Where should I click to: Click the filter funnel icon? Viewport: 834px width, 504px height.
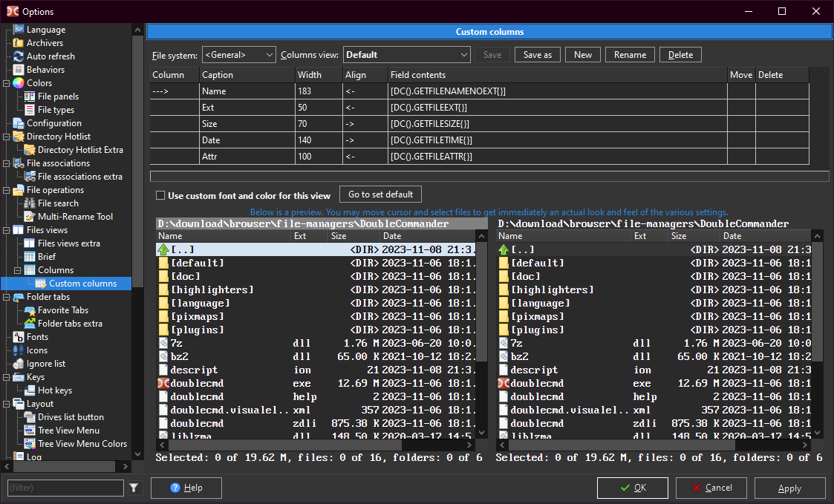134,488
